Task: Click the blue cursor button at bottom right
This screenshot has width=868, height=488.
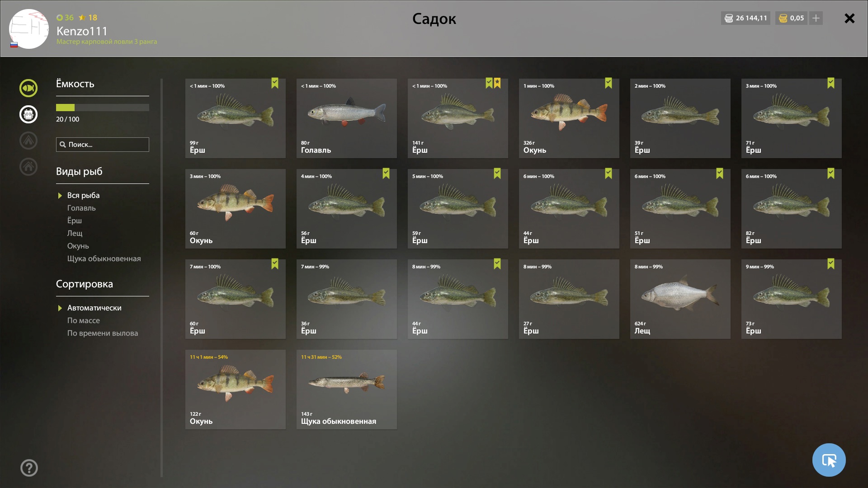Action: pos(829,460)
